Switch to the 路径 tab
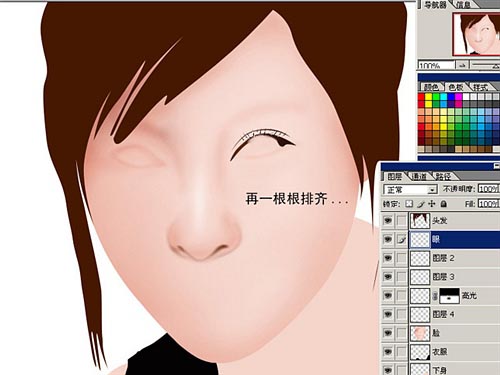 (443, 176)
